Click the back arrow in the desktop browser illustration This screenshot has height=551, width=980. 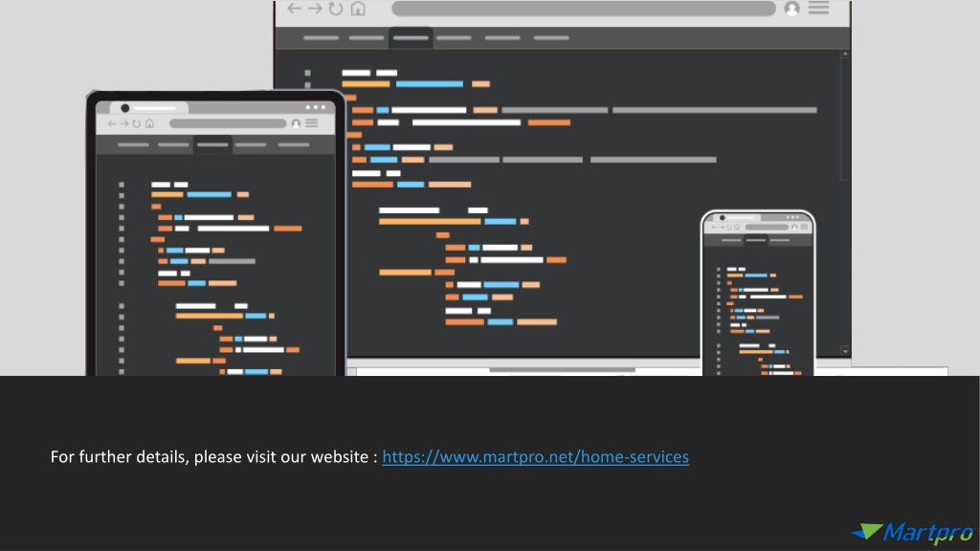pyautogui.click(x=295, y=8)
